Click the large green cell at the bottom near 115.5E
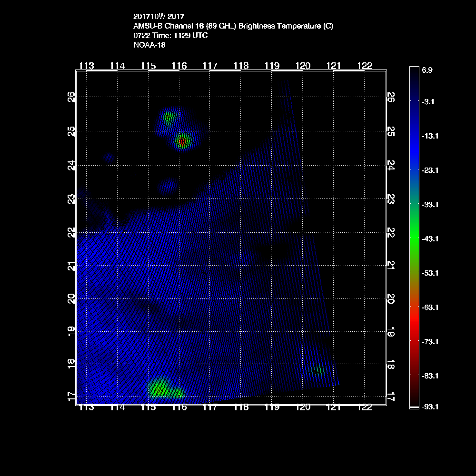The width and height of the screenshot is (476, 476). click(x=159, y=388)
